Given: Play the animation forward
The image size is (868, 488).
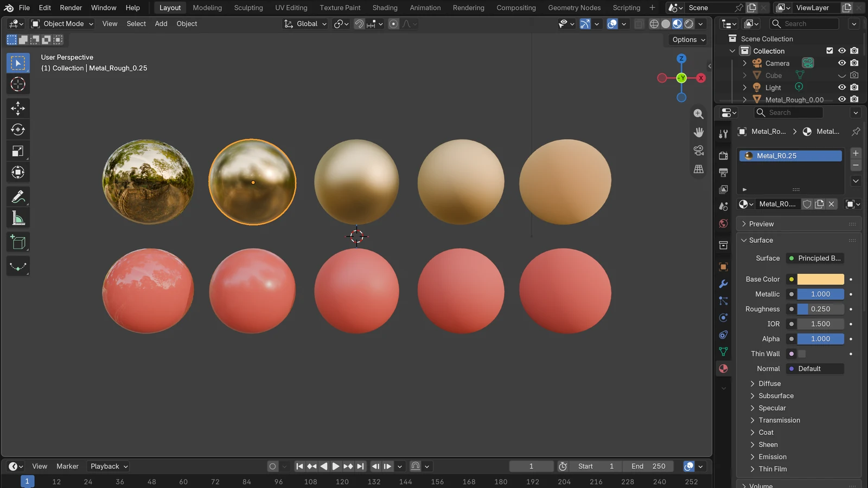Looking at the screenshot, I should pyautogui.click(x=336, y=466).
